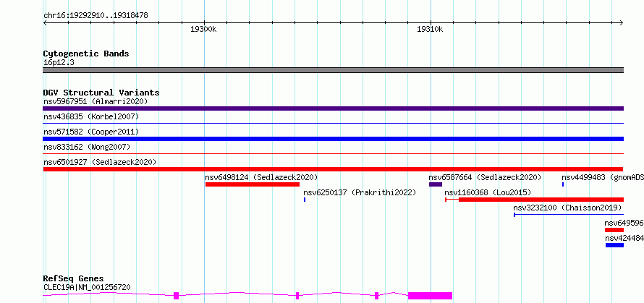This screenshot has width=644, height=303.
Task: Open CLEC19A|NM_001256720 gene label
Action: click(87, 287)
